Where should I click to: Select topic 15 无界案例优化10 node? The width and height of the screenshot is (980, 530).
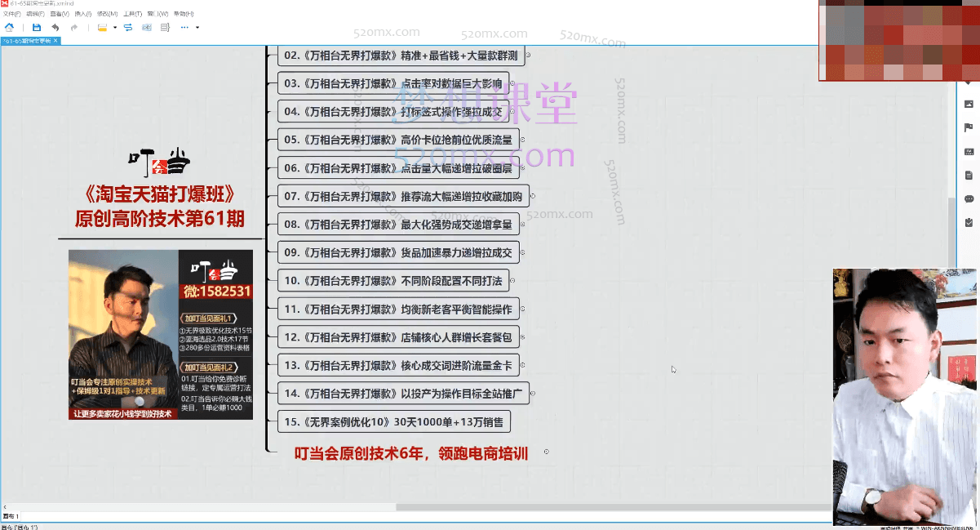[x=394, y=422]
